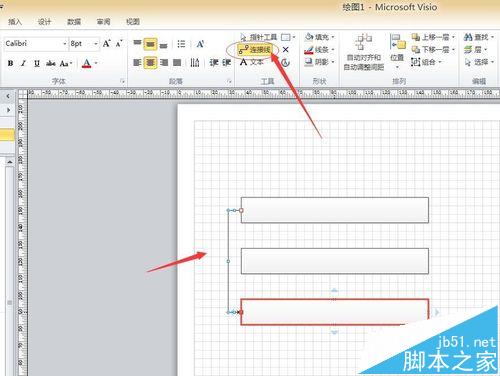The height and width of the screenshot is (376, 500).
Task: Open the 选择 select menu
Action: coord(479,62)
